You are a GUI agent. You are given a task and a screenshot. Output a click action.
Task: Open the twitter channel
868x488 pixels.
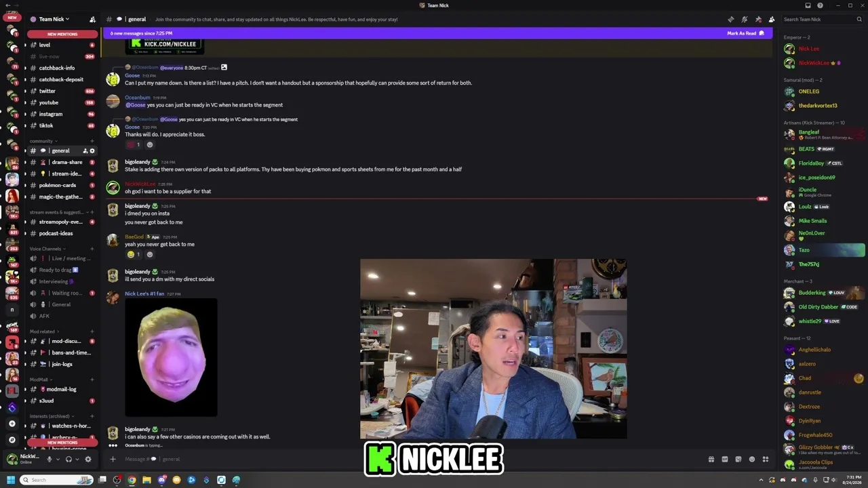61,91
